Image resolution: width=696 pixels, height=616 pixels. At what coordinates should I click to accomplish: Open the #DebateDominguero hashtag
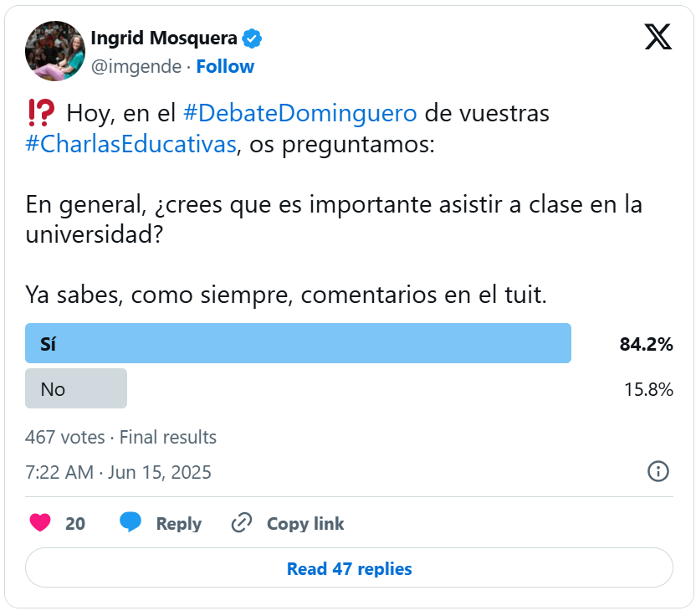pyautogui.click(x=299, y=112)
